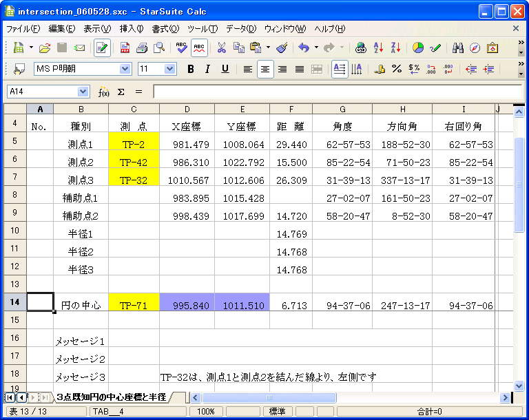Screen dimensions: 529x420
Task: Click the Merge Cells icon
Action: (x=317, y=69)
